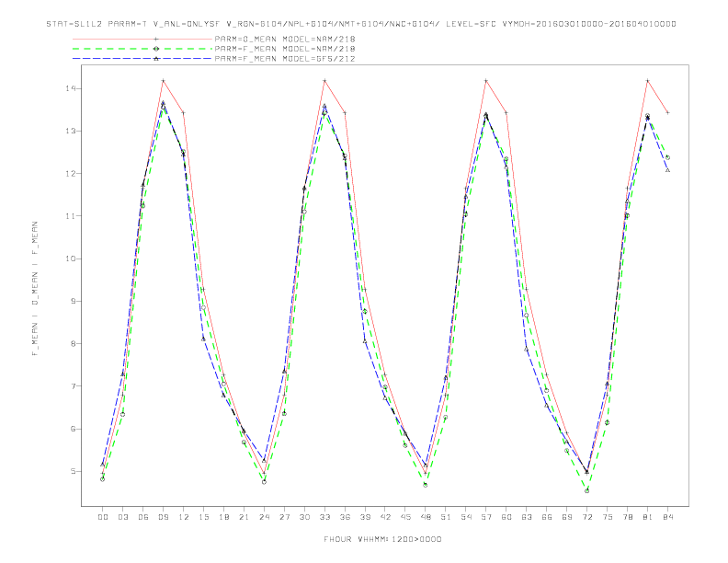Click the red observed peak marker at hour 09
Screen dimensions: 728x563
tap(163, 81)
